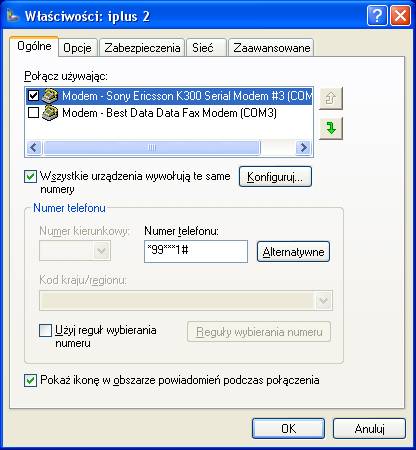This screenshot has height=450, width=416.
Task: Switch to the Zabezpieczenia tab
Action: click(x=142, y=48)
